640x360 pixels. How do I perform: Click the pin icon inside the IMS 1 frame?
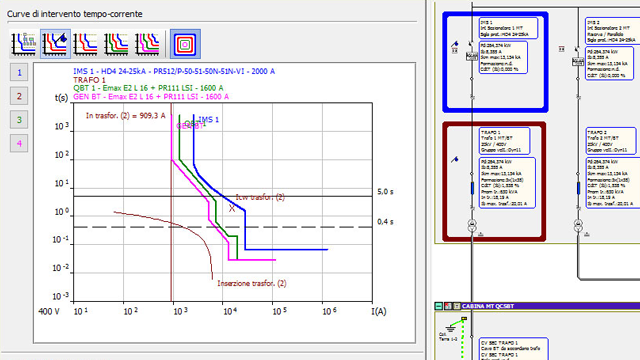pyautogui.click(x=455, y=44)
